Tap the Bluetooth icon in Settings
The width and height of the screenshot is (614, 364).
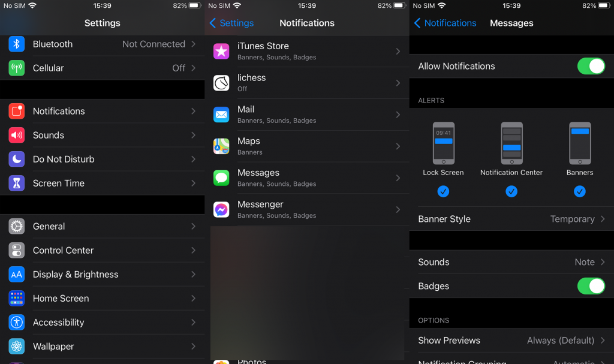[16, 44]
